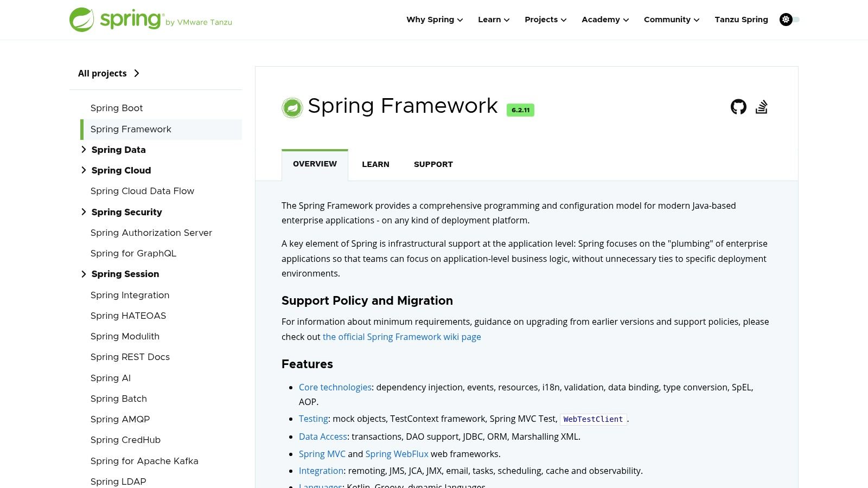This screenshot has width=868, height=488.
Task: Switch to the LEARN tab
Action: point(375,164)
